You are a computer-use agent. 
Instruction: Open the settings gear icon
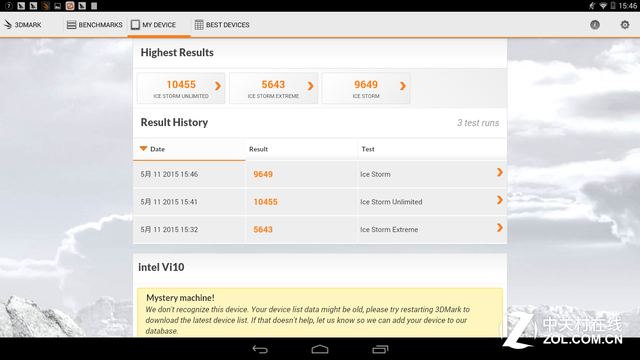[x=624, y=25]
